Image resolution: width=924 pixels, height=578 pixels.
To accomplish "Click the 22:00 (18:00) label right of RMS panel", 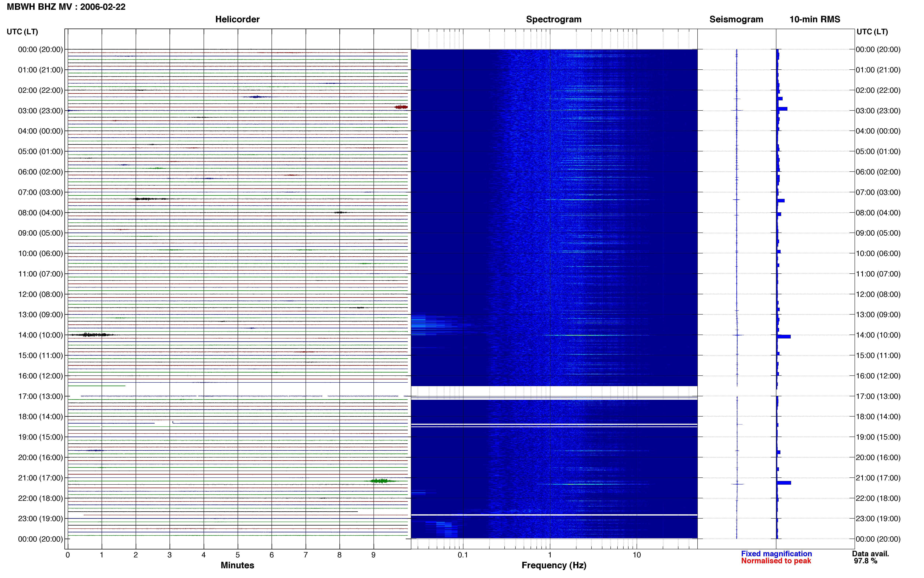I will click(x=878, y=498).
